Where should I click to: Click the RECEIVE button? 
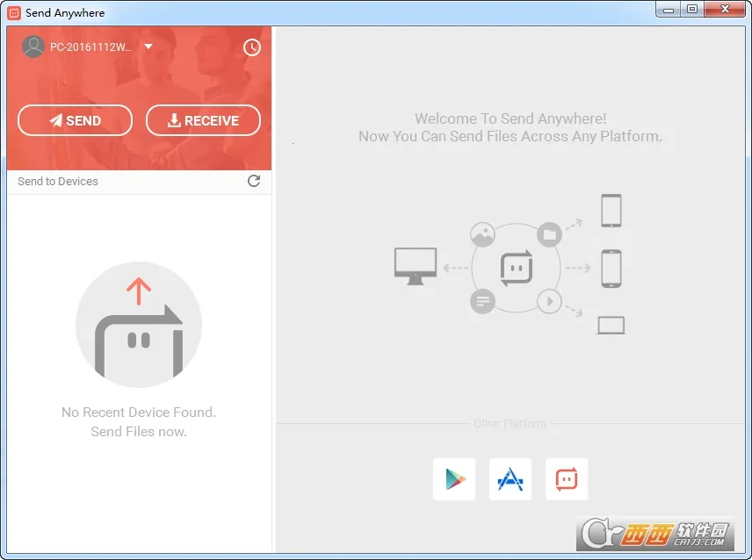[x=203, y=120]
